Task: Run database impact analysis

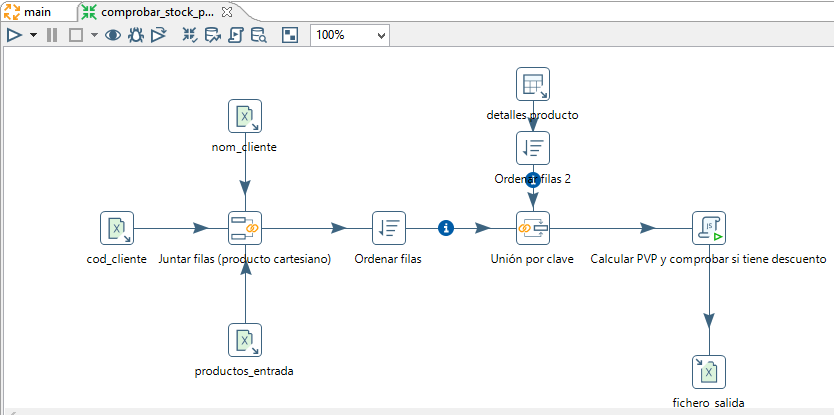Action: click(x=213, y=36)
